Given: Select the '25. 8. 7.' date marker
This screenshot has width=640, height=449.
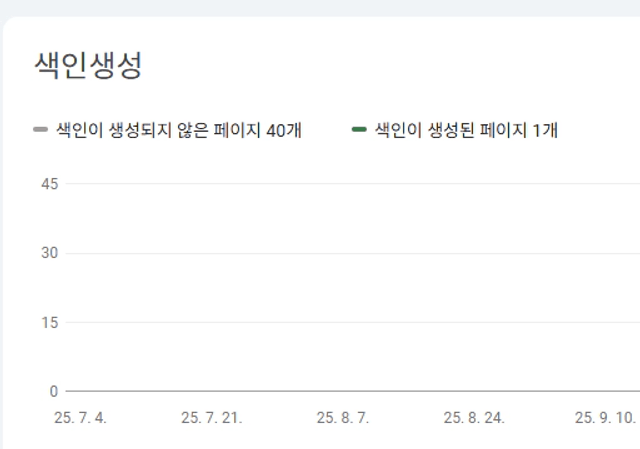Looking at the screenshot, I should pos(342,418).
